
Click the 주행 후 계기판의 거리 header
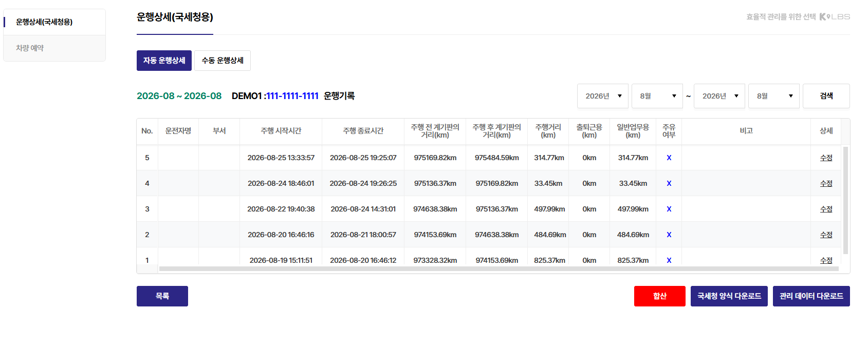(497, 131)
